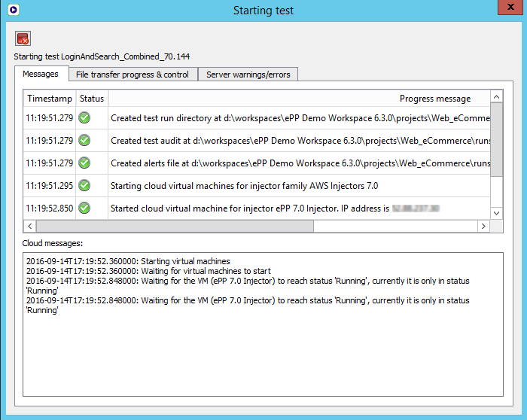Click horizontal scrollbar right arrow
The width and height of the screenshot is (527, 420).
483,226
